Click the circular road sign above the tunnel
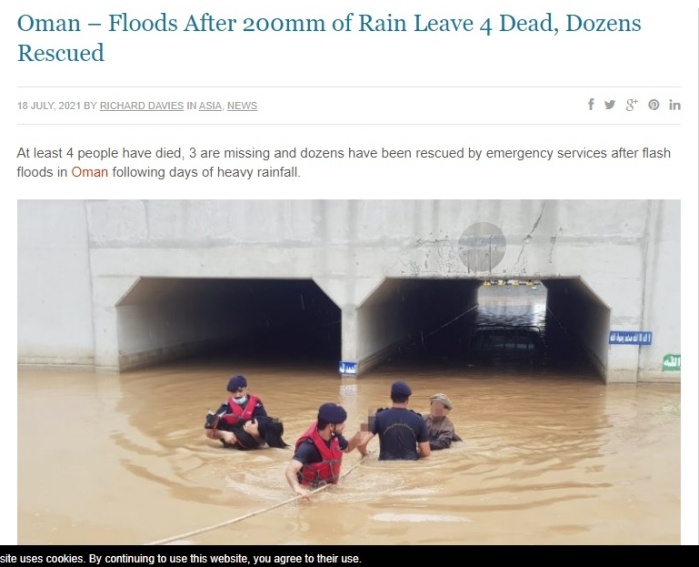The height and width of the screenshot is (567, 699). [x=482, y=247]
